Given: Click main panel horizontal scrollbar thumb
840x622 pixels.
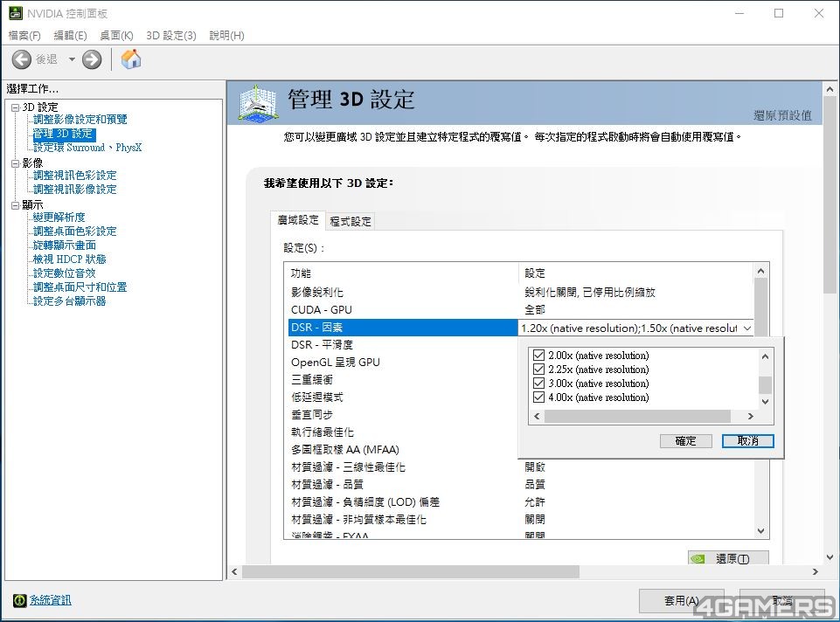Looking at the screenshot, I should (x=410, y=571).
